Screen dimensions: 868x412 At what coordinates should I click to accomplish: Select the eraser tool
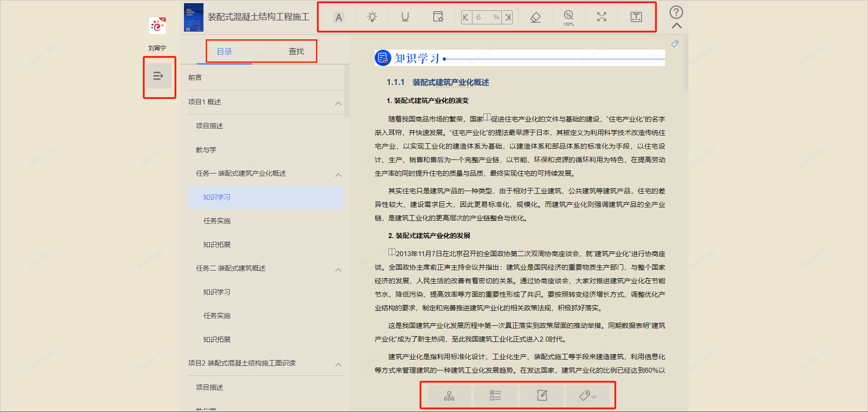(x=535, y=17)
